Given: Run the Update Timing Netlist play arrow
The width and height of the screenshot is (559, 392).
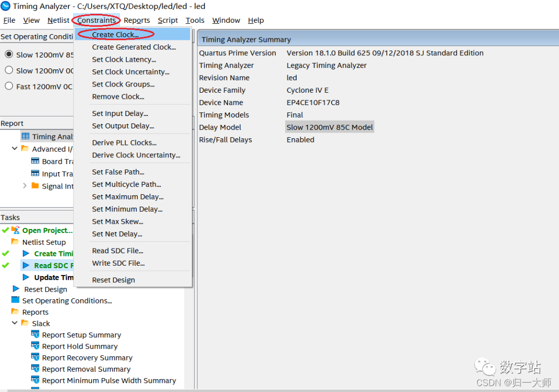Looking at the screenshot, I should 26,277.
